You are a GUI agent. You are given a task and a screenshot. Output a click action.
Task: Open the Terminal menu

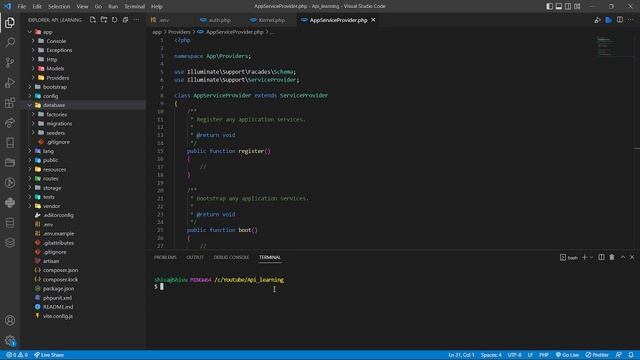tap(134, 7)
